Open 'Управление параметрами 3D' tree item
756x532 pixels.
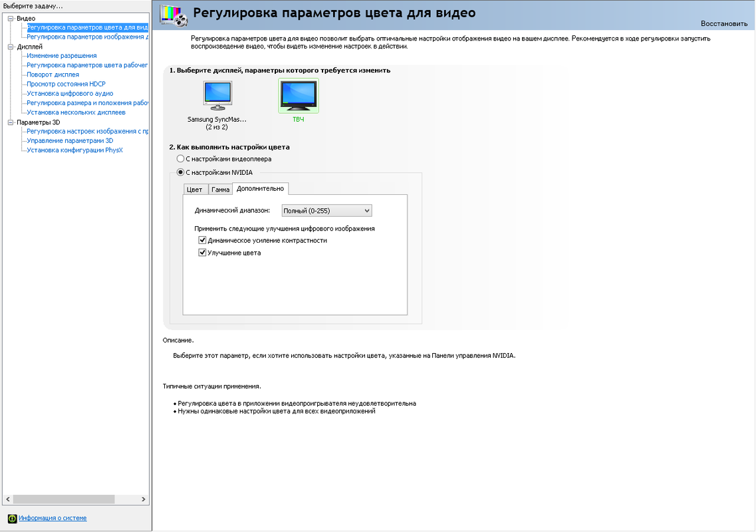coord(70,141)
